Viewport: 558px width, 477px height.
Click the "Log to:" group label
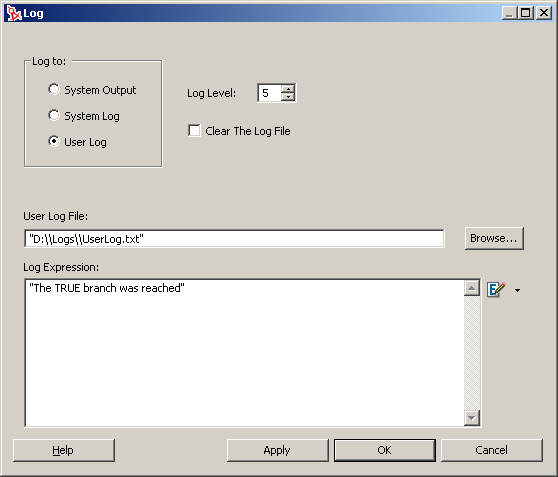pos(49,61)
